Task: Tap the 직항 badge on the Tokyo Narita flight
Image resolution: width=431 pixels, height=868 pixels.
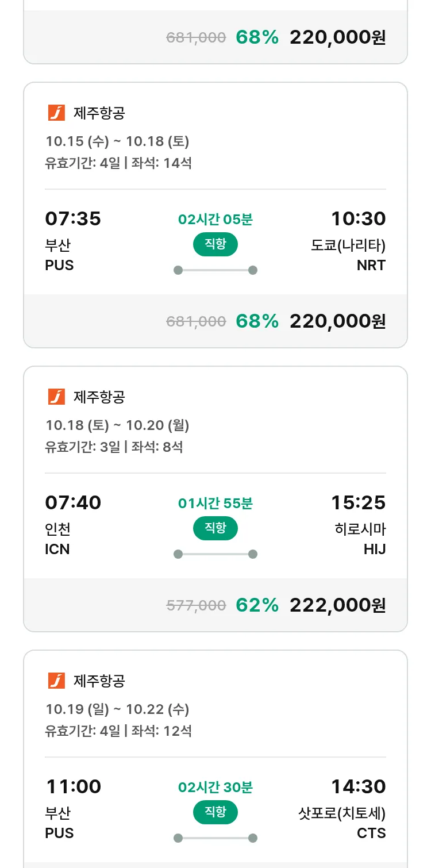Action: [215, 244]
